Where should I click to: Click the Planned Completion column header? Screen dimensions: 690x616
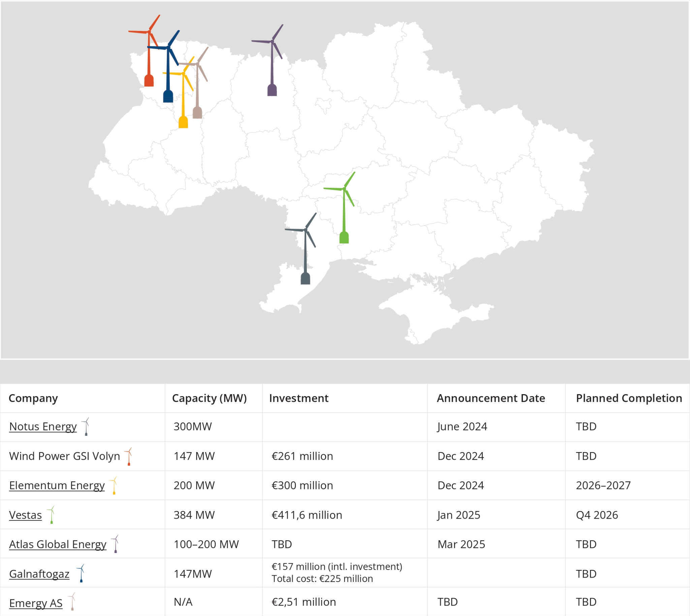click(x=629, y=398)
